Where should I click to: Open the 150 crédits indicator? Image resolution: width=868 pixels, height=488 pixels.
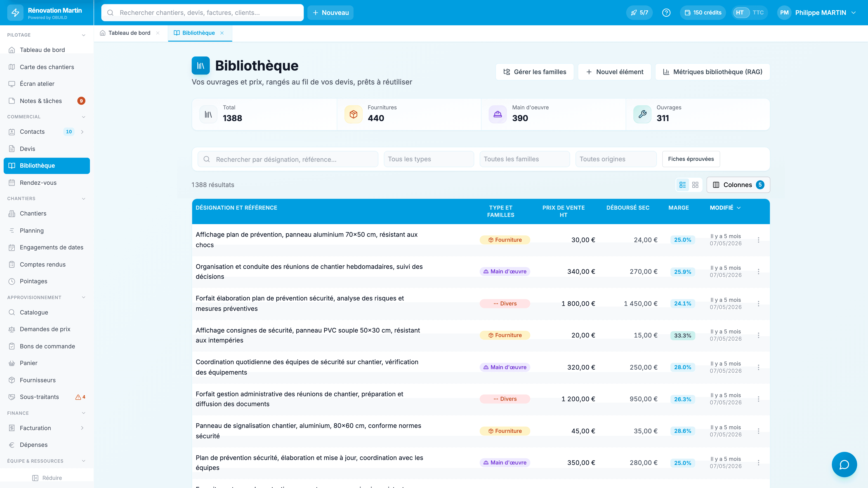(x=703, y=12)
